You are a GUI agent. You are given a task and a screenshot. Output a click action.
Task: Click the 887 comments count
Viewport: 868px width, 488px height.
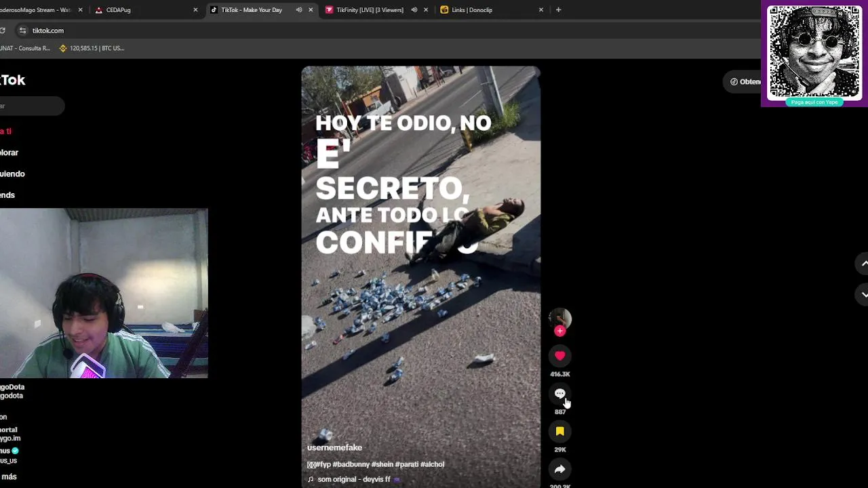click(x=559, y=411)
